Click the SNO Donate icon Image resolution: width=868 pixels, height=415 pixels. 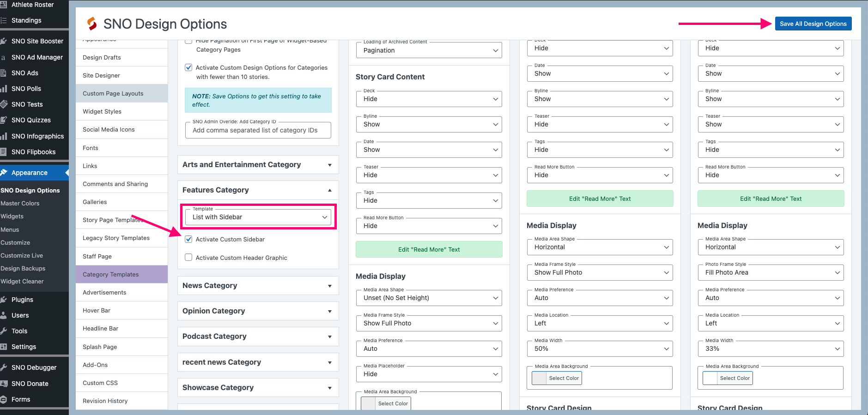[x=4, y=384]
